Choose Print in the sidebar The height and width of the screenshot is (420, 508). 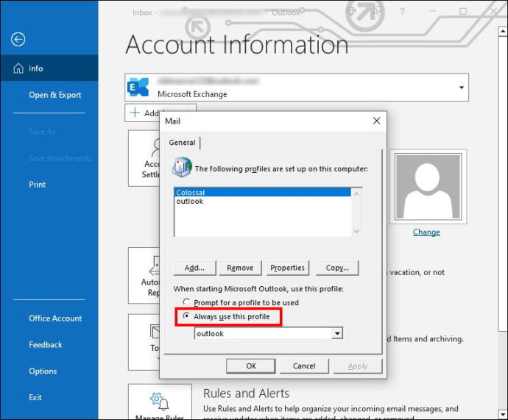pyautogui.click(x=38, y=185)
